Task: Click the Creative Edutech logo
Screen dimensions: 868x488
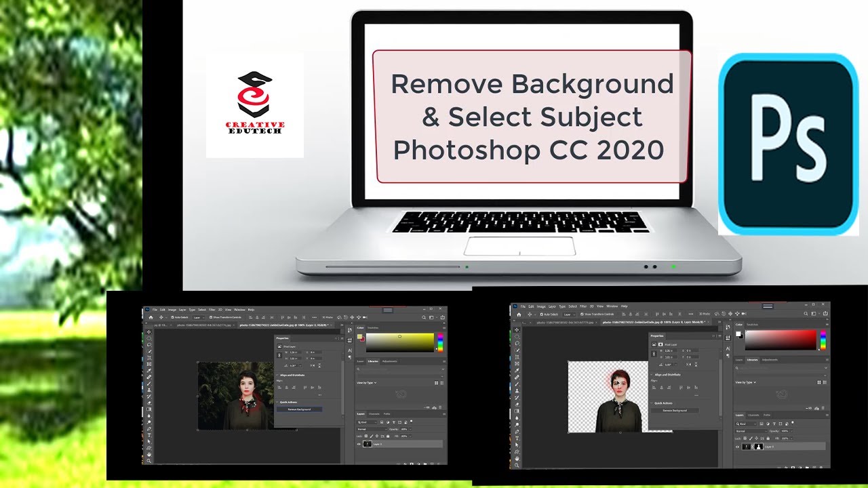Action: click(x=254, y=104)
